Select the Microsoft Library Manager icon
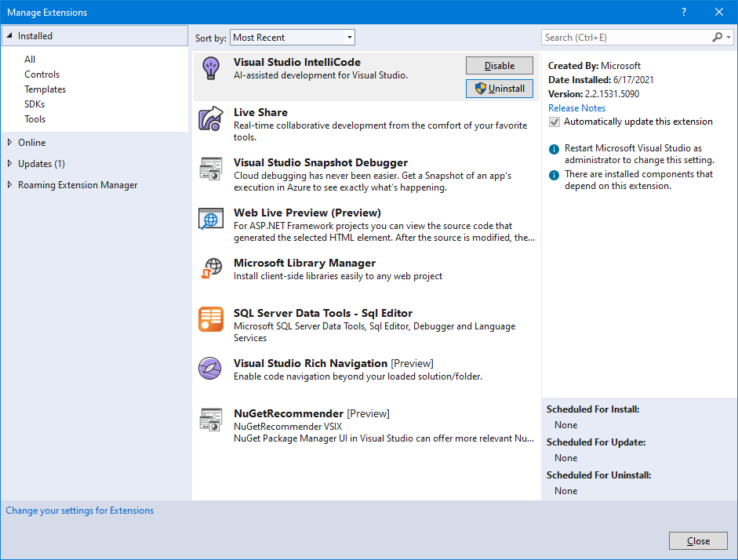Screen dimensions: 738x560 (210, 269)
